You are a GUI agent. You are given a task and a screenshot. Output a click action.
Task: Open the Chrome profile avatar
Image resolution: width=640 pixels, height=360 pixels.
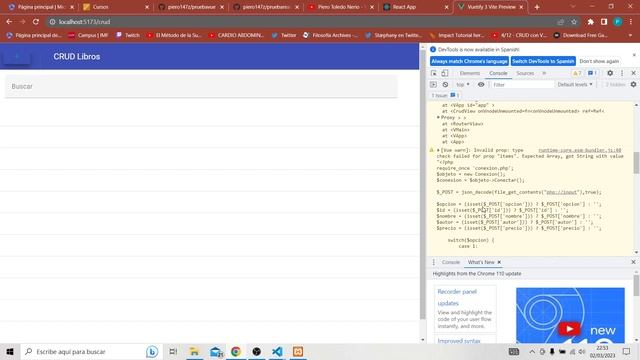(618, 22)
